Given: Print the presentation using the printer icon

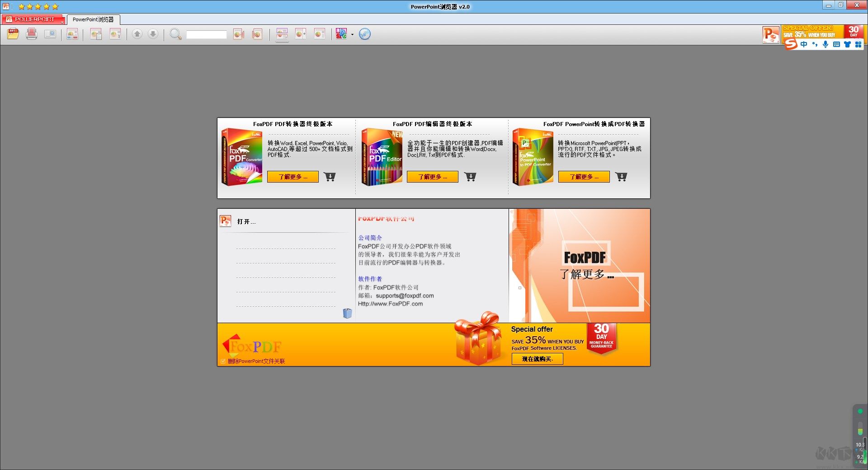Looking at the screenshot, I should click(x=31, y=34).
